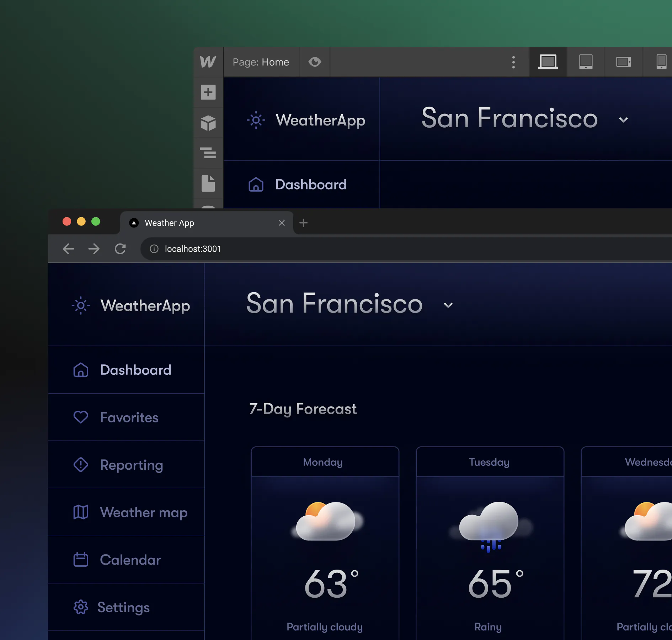Open a new browser tab

(x=303, y=223)
